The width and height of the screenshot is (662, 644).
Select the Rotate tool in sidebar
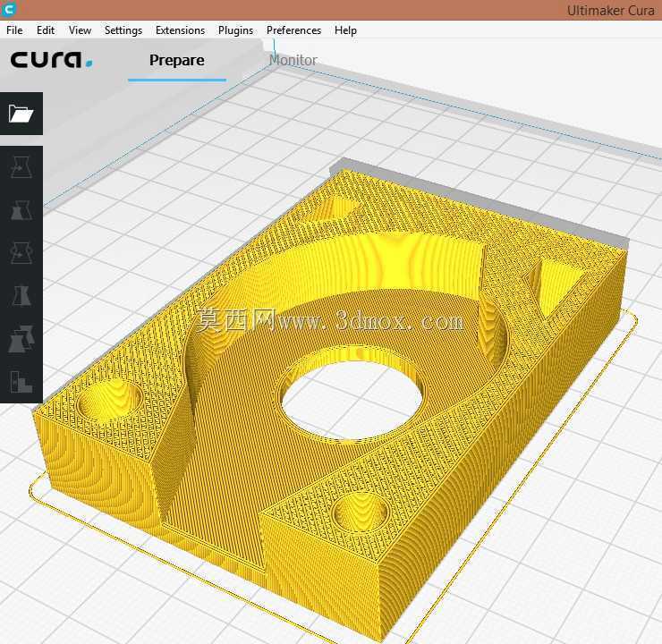coord(21,253)
